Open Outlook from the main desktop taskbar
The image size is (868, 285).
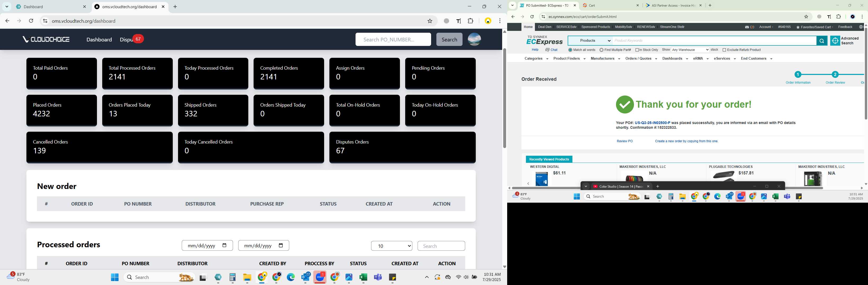pos(306,277)
